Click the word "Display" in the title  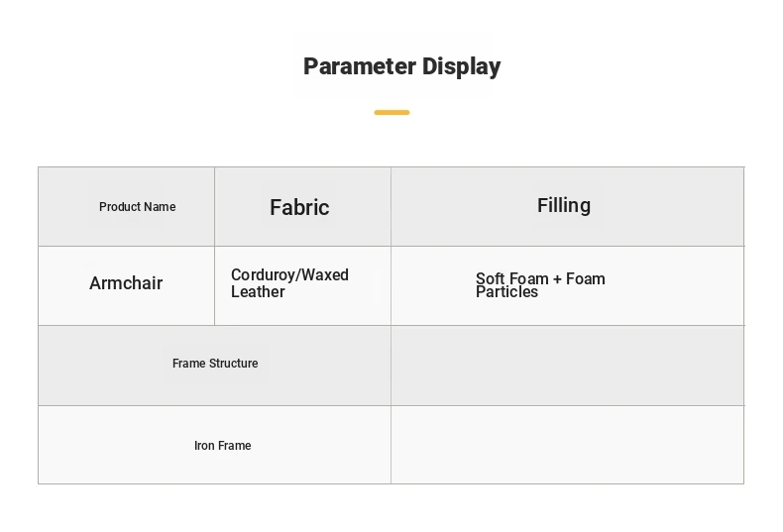462,66
